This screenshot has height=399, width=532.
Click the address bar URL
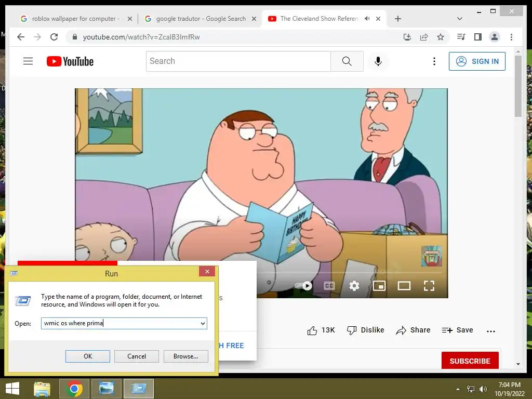(141, 37)
